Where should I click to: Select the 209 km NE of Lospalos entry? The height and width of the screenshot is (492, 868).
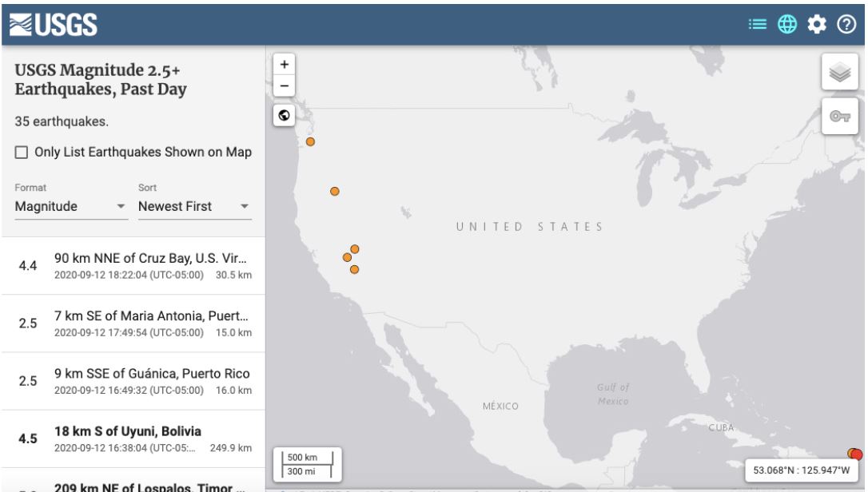[133, 481]
